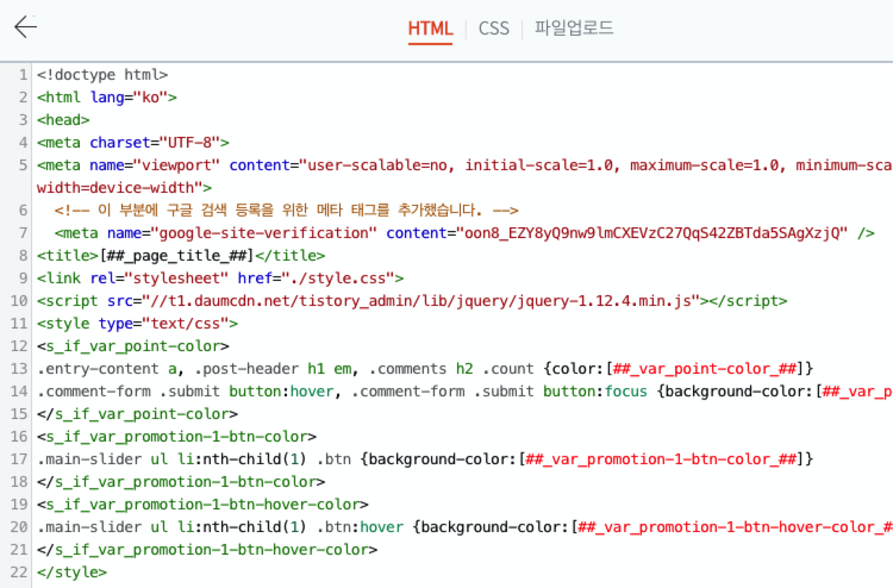Click the google-site-verification meta line
The height and width of the screenshot is (588, 893).
coord(464,233)
